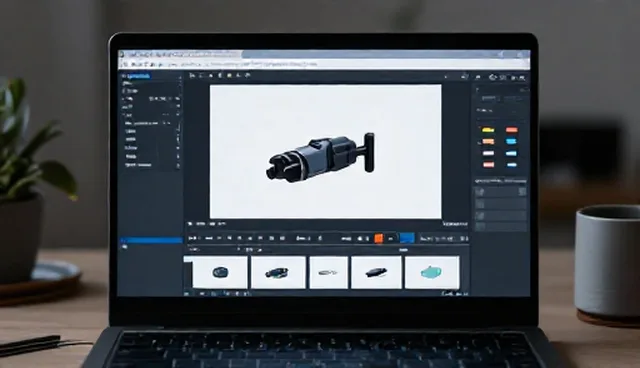Pick the peach orange swatch in second row
Image resolution: width=640 pixels, height=368 pixels.
pyautogui.click(x=488, y=142)
